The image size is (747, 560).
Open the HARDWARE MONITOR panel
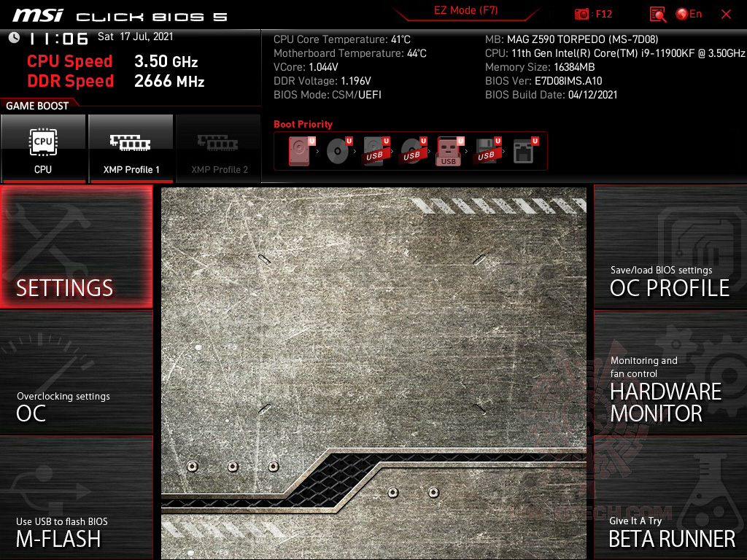(x=671, y=373)
